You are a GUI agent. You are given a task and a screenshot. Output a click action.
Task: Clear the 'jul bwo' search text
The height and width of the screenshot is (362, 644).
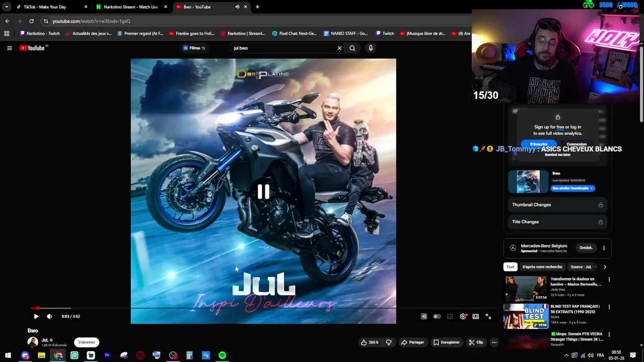pyautogui.click(x=340, y=48)
